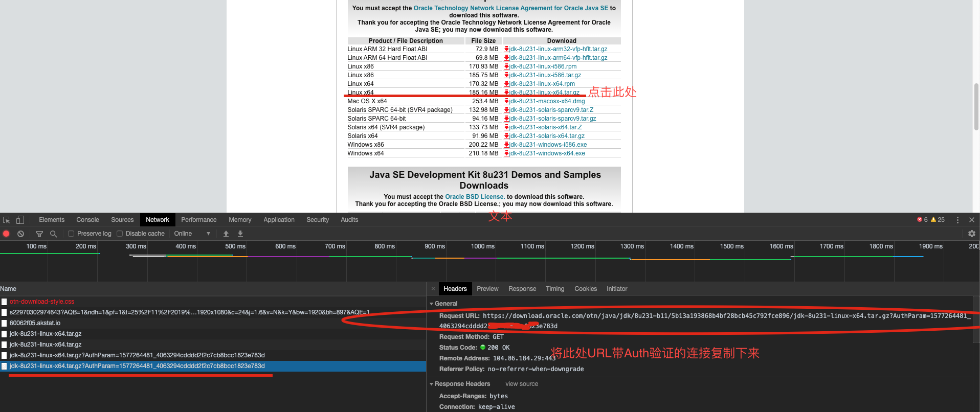Viewport: 980px width, 412px height.
Task: Click the web page vertical scrollbar
Action: tap(976, 106)
